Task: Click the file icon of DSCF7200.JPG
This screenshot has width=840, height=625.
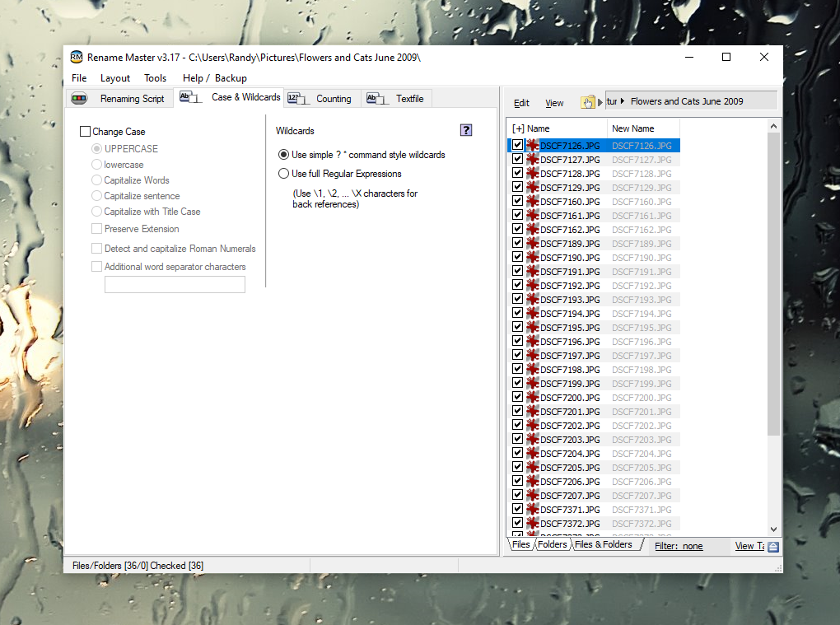Action: coord(533,398)
